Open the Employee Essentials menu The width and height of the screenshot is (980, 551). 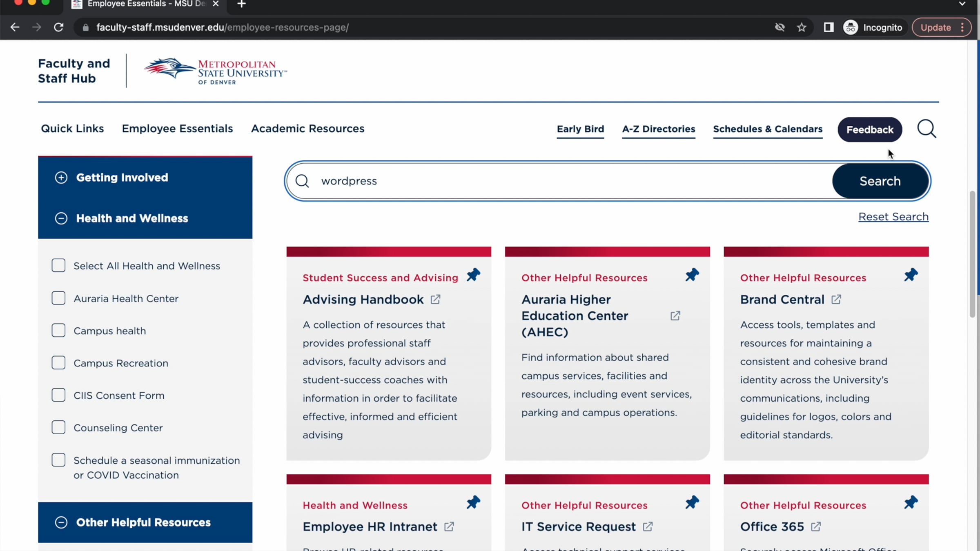(x=177, y=129)
